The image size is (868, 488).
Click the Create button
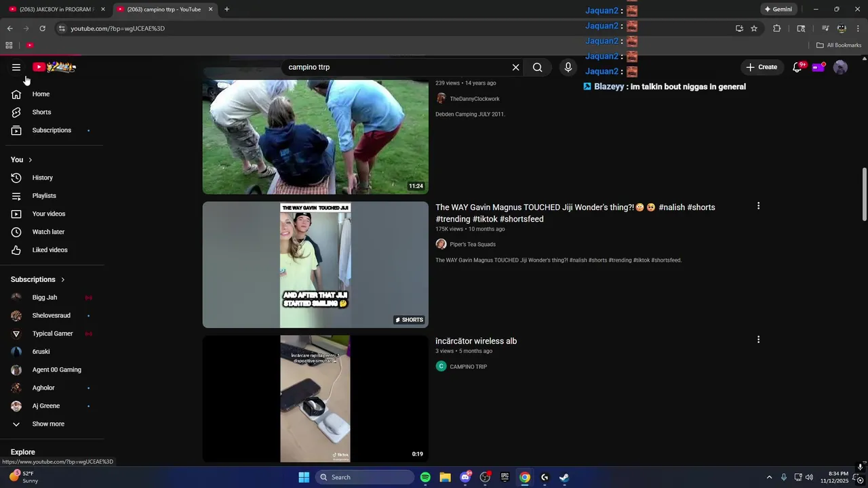pyautogui.click(x=762, y=67)
